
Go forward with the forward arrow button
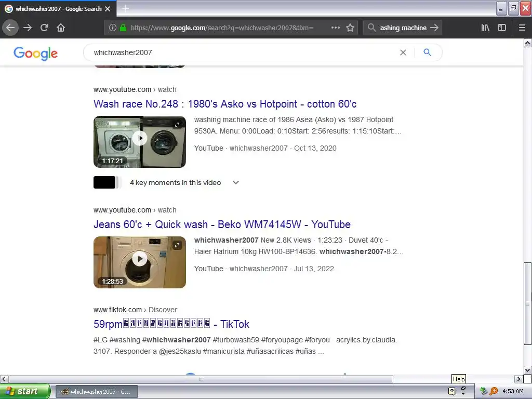28,28
